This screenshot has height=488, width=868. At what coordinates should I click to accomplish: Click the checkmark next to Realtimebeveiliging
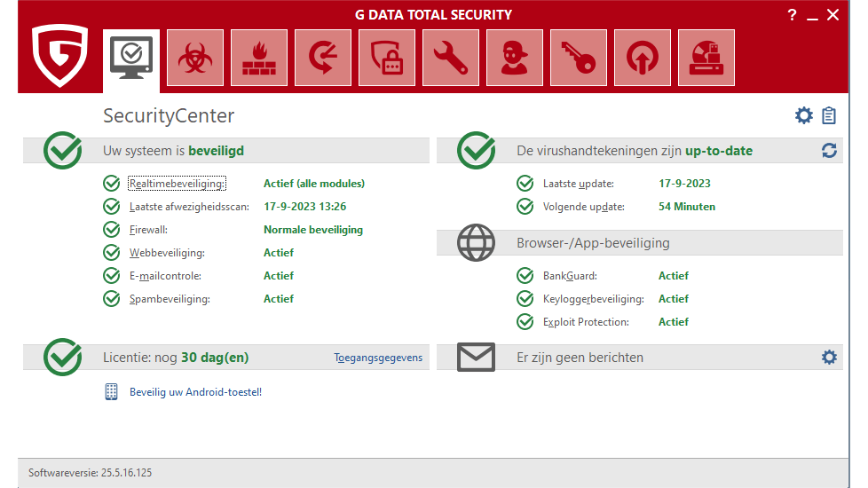point(111,183)
